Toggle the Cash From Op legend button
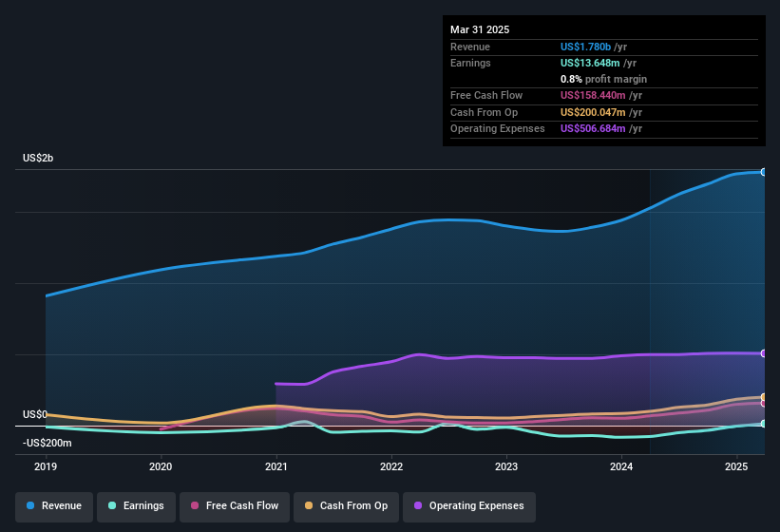 tap(346, 506)
